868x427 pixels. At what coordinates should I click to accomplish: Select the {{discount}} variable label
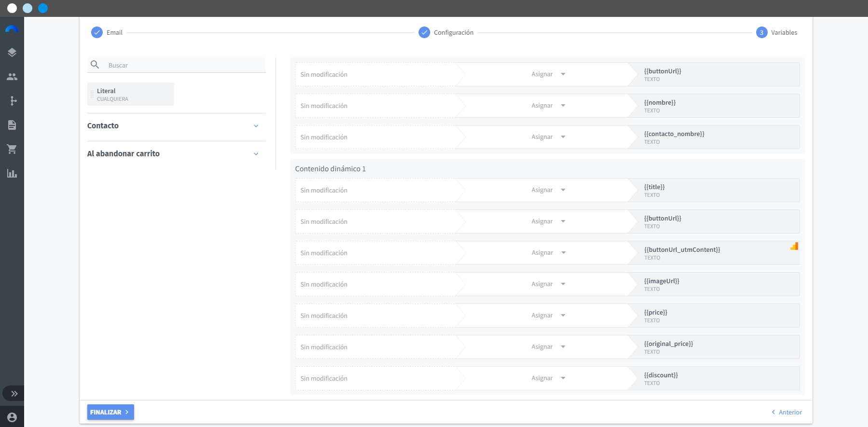tap(661, 375)
